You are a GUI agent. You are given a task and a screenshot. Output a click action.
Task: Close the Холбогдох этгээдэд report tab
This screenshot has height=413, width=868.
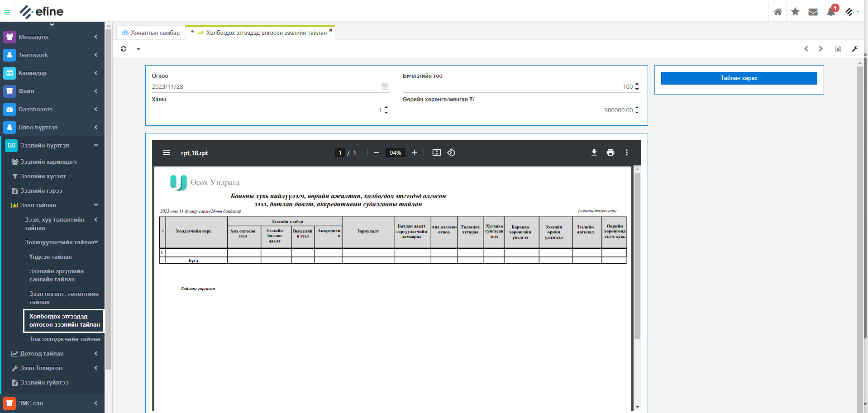331,30
